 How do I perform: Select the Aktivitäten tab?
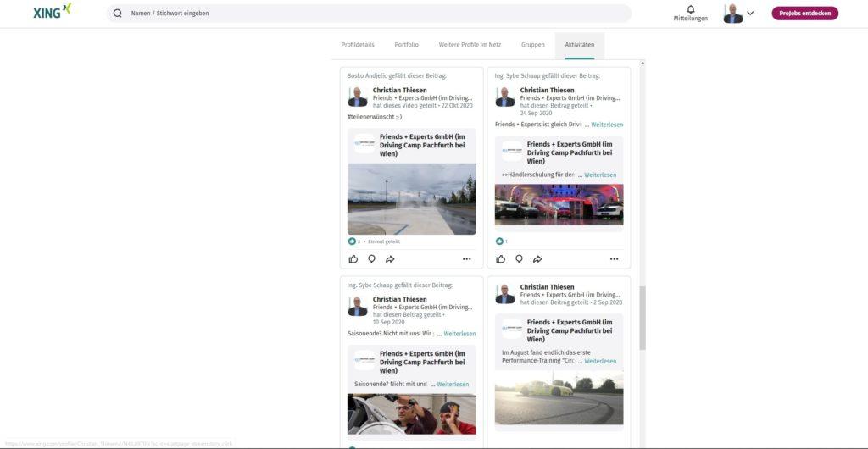tap(580, 45)
